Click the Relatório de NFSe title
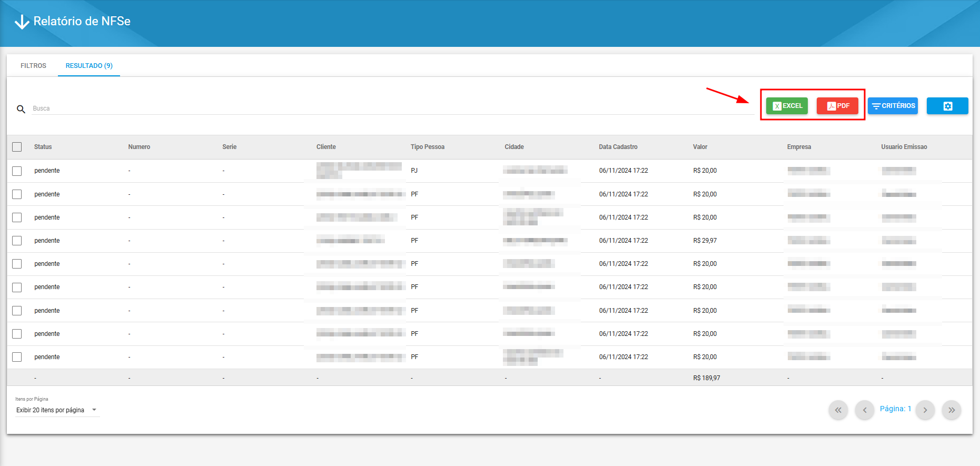The width and height of the screenshot is (980, 466). point(82,21)
